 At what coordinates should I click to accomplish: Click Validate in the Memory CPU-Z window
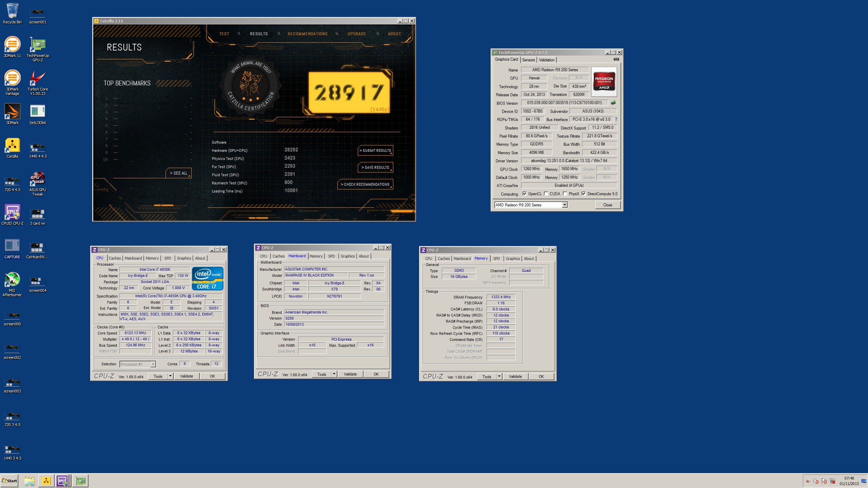[x=515, y=377]
